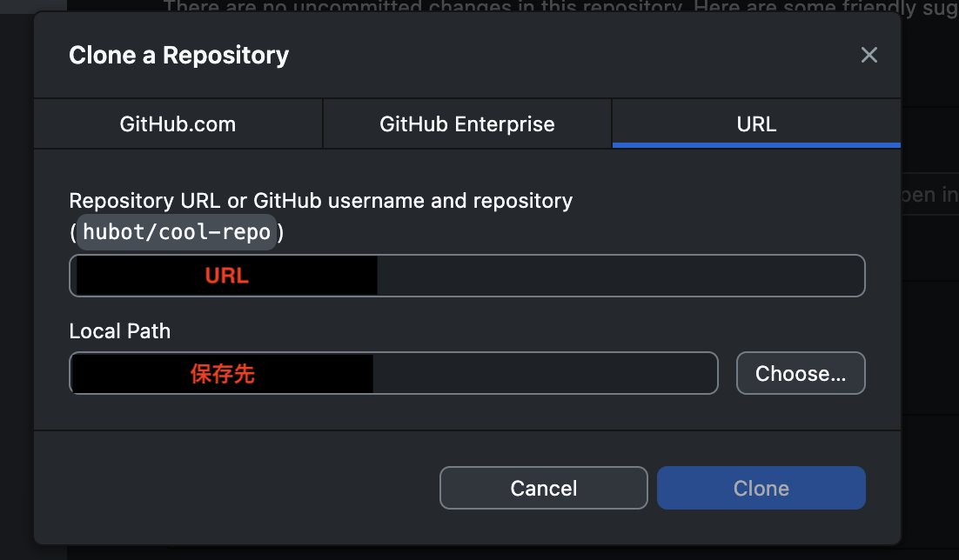Click the red 保存先 annotation in Local Path
The height and width of the screenshot is (560, 959).
point(223,374)
